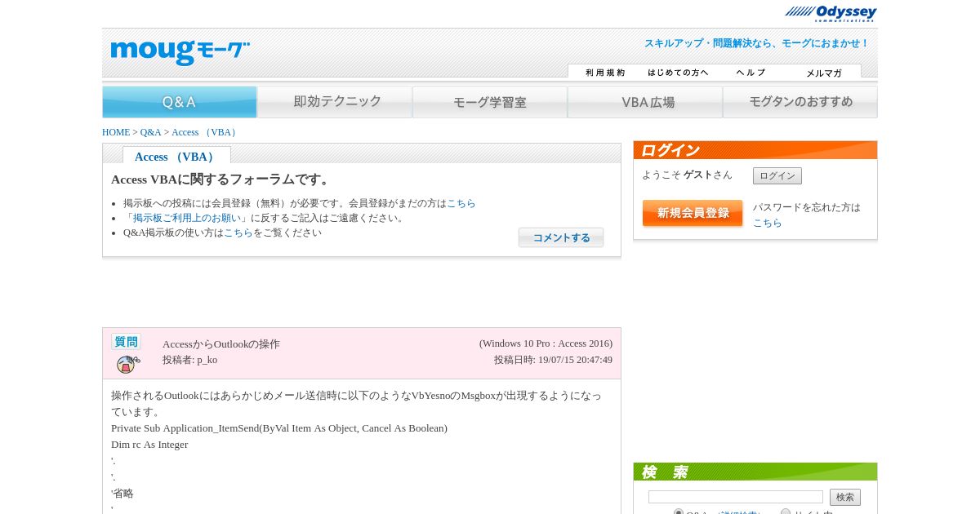The width and height of the screenshot is (980, 514).
Task: Open the モーグ学習室 tab
Action: (x=490, y=102)
